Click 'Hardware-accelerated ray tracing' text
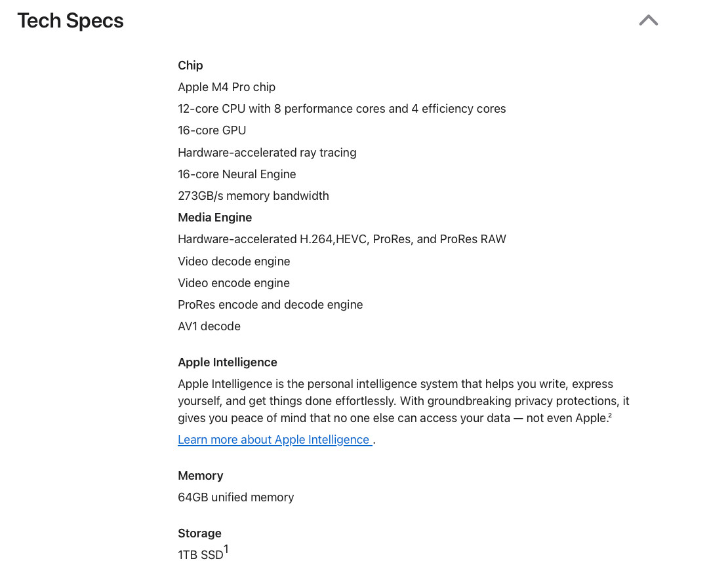 pyautogui.click(x=267, y=153)
